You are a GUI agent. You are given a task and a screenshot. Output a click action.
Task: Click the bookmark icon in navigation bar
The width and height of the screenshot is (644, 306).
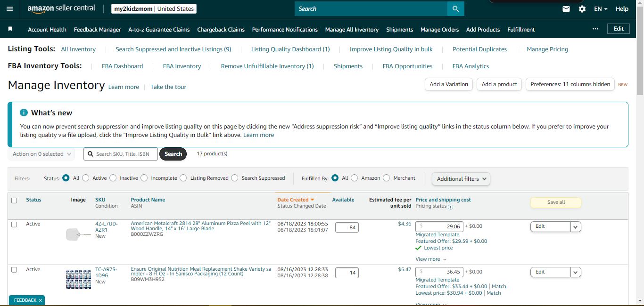[10, 29]
